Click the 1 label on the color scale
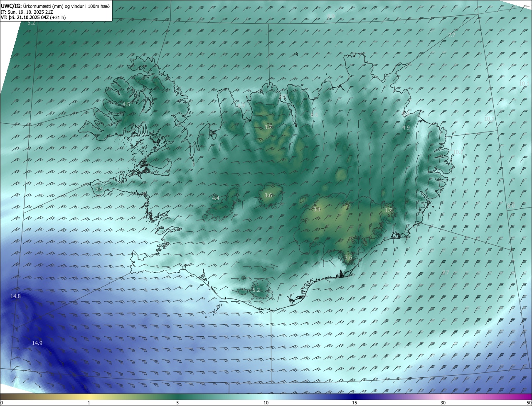 coord(89,403)
